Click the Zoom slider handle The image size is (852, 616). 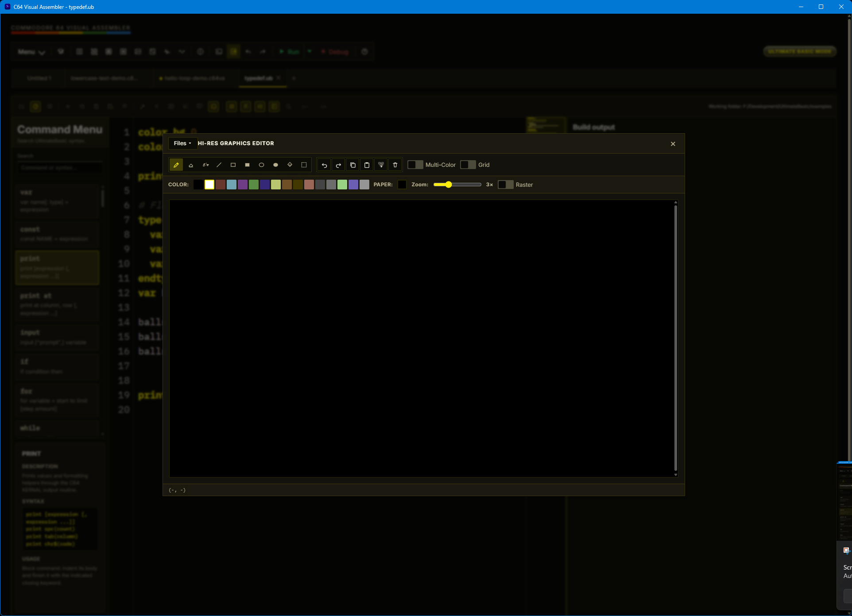449,185
